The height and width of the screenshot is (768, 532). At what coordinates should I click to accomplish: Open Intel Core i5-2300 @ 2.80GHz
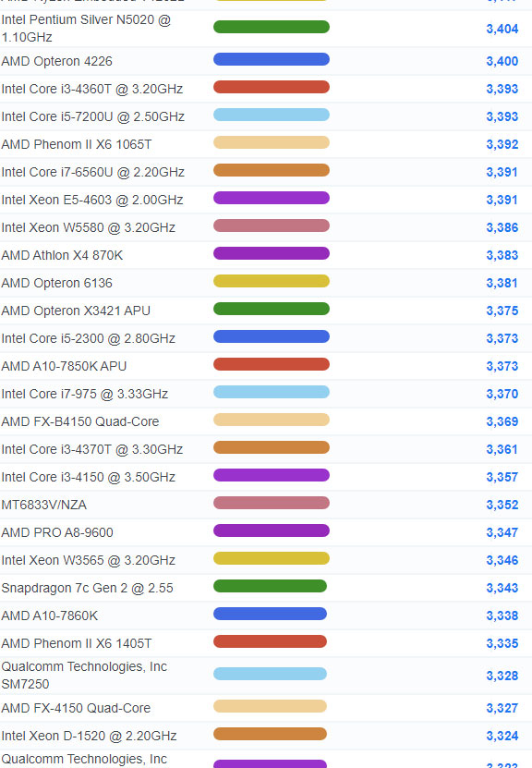click(x=88, y=338)
